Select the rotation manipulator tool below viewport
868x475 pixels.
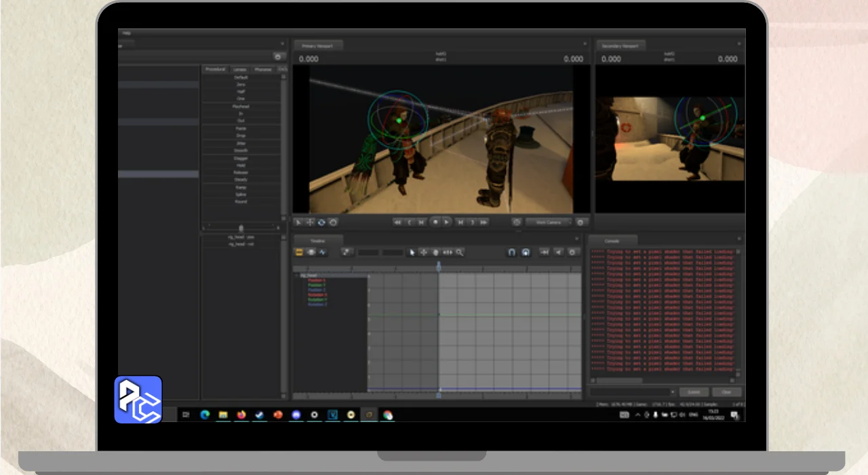pos(321,222)
